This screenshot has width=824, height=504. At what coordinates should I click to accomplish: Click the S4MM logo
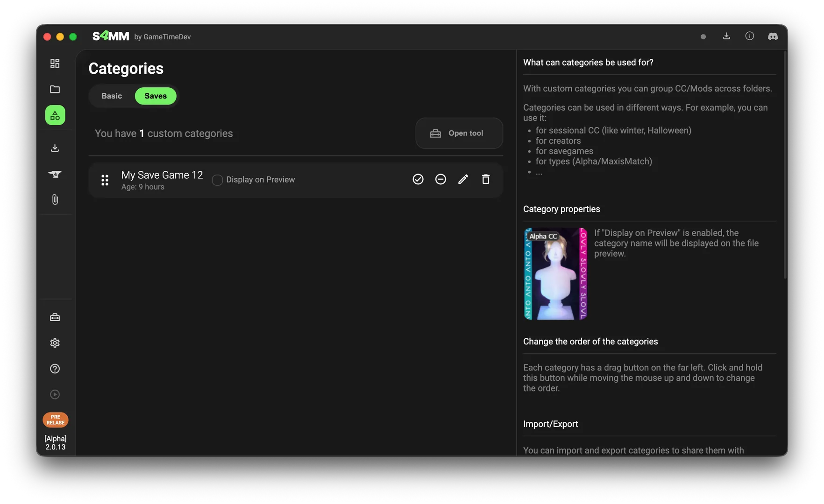click(x=111, y=36)
